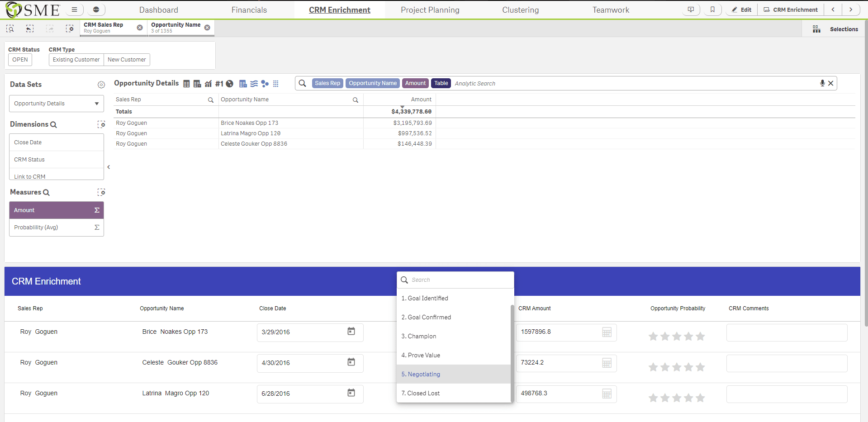Clear Measures selections icon
868x422 pixels.
pyautogui.click(x=101, y=192)
